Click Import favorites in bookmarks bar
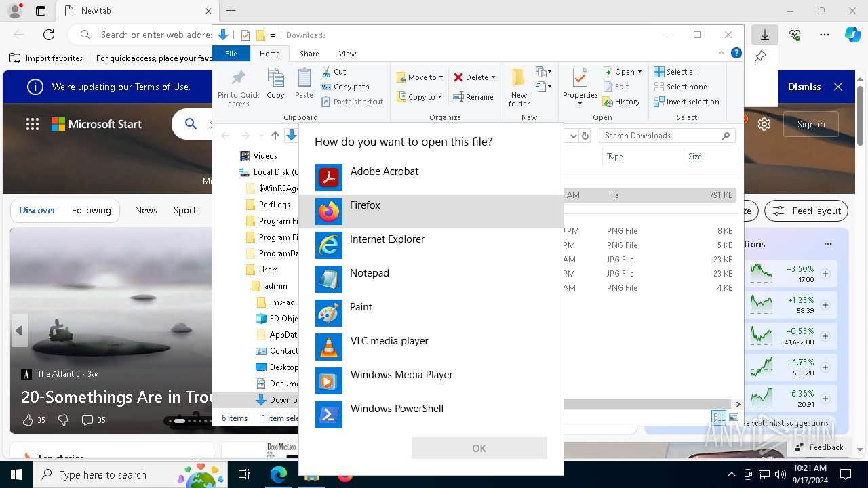 (x=46, y=58)
